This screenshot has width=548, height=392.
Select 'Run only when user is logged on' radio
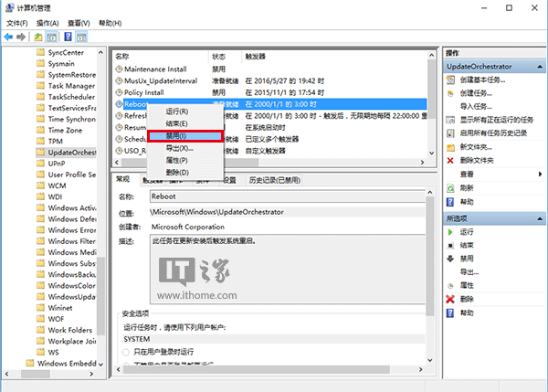126,352
